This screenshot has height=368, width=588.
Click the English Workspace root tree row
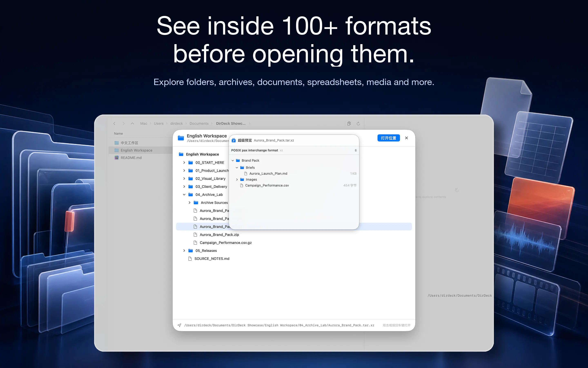click(x=202, y=154)
